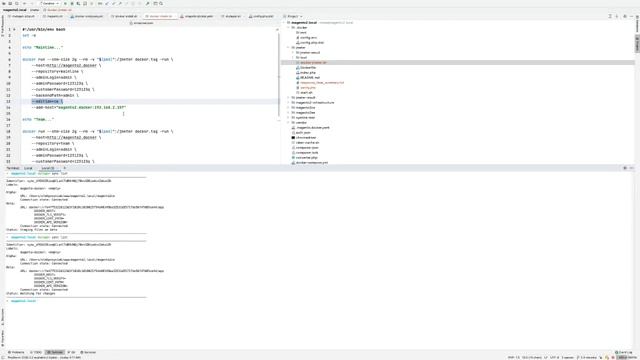The image size is (640, 360).
Task: Select the config.php.dist editor tab
Action: (261, 16)
